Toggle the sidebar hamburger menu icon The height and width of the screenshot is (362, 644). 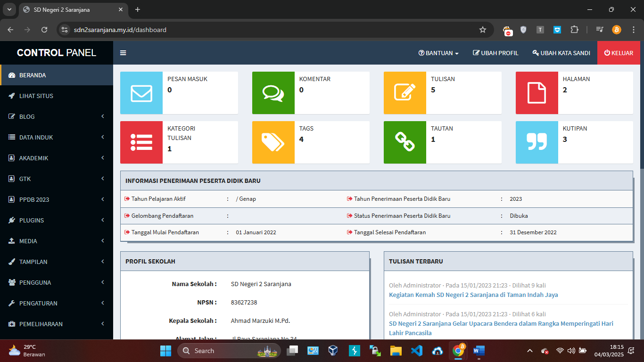click(x=123, y=53)
